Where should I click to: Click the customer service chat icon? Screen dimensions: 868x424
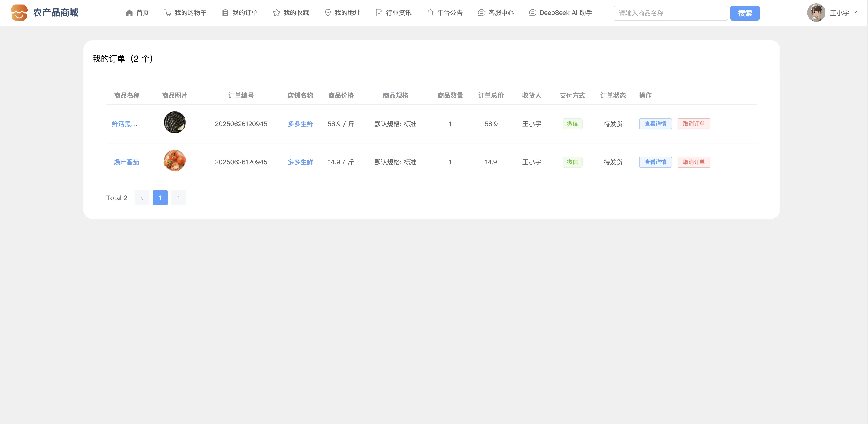tap(481, 13)
